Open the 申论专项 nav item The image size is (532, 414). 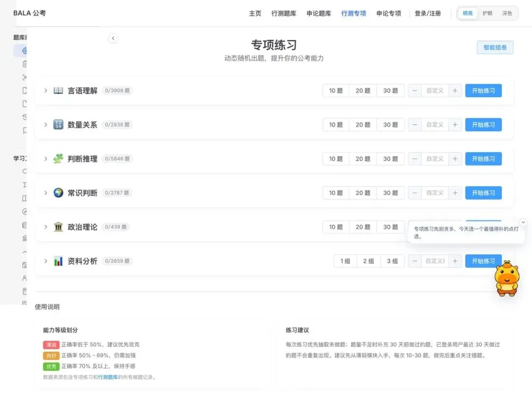[389, 13]
